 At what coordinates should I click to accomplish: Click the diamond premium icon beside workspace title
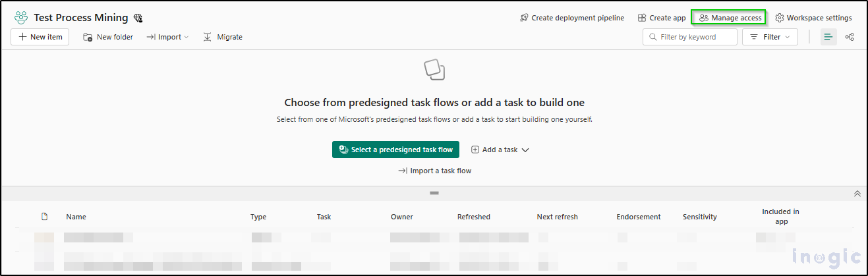(x=138, y=18)
